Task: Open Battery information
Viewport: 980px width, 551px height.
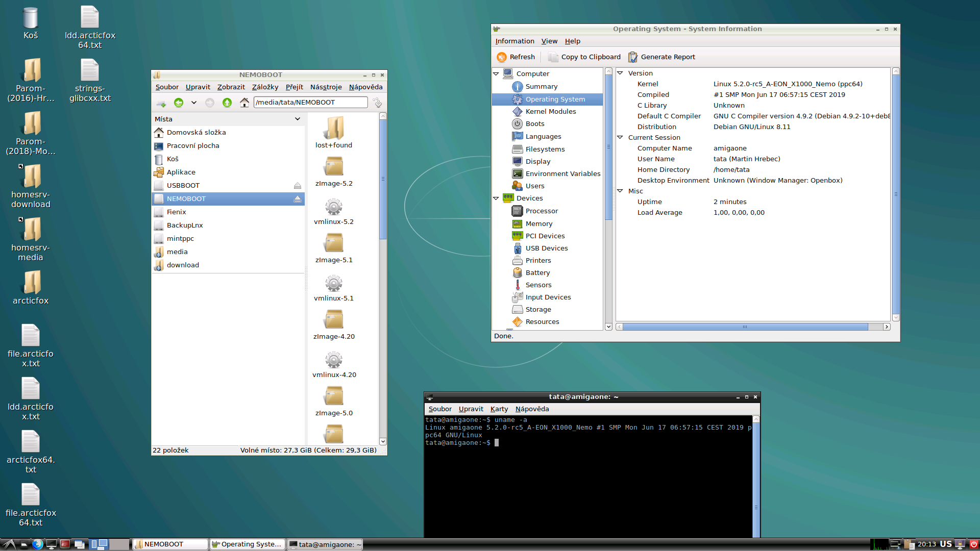Action: click(537, 272)
